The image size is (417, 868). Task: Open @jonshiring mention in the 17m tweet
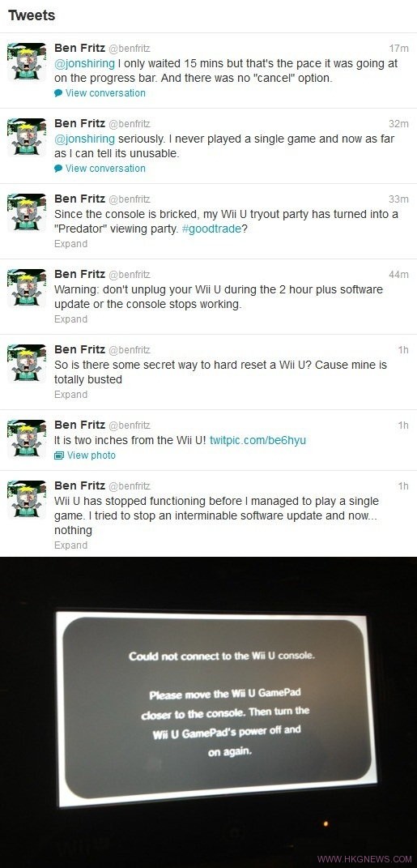tap(85, 64)
